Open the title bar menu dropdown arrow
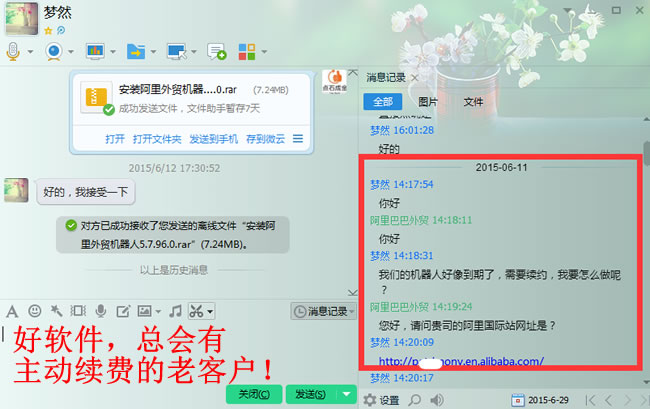This screenshot has width=650, height=409. point(568,10)
